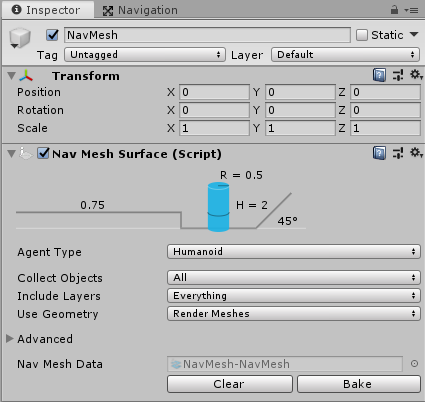This screenshot has height=402, width=425.
Task: Open the Transform help reference icon
Action: point(379,75)
